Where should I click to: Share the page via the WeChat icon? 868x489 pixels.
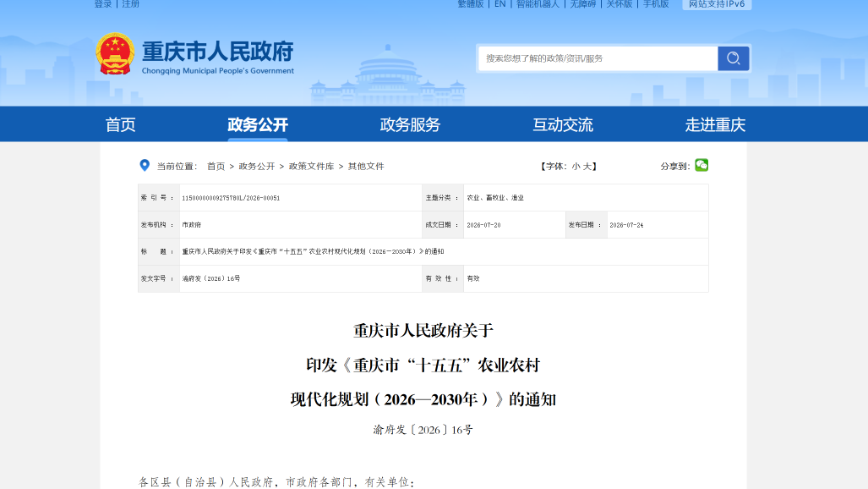pyautogui.click(x=701, y=165)
